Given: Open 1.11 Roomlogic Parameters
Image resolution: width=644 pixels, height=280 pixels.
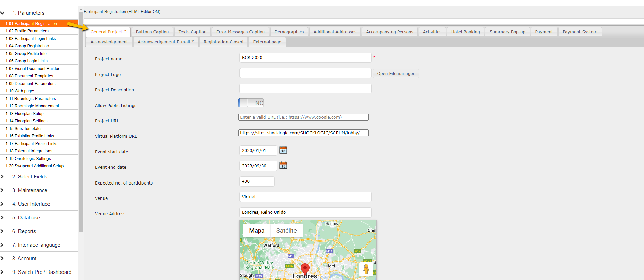Looking at the screenshot, I should pyautogui.click(x=39, y=99).
